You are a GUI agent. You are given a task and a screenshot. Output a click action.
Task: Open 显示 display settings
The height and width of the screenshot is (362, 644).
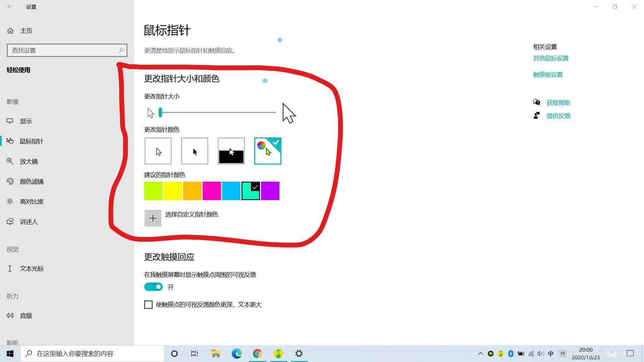click(x=19, y=121)
